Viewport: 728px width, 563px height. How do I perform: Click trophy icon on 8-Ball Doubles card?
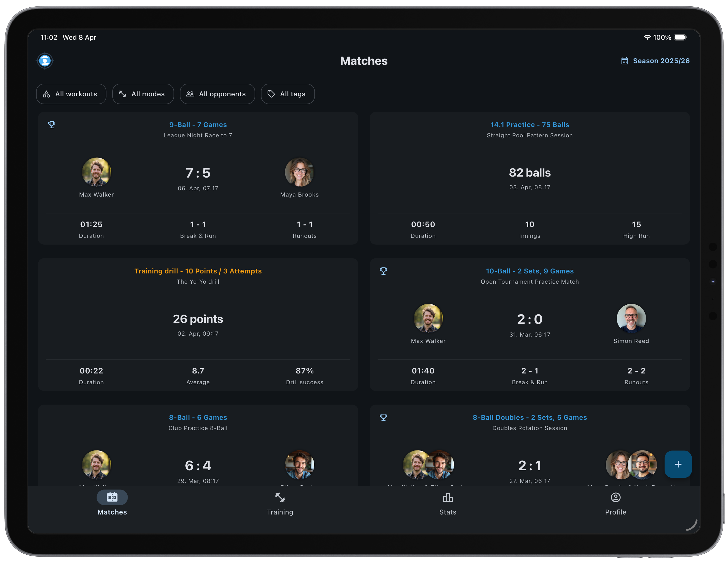click(383, 417)
